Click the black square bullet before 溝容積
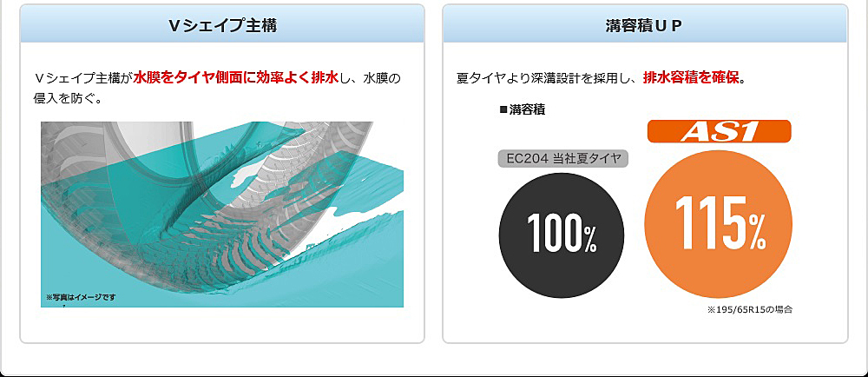 pyautogui.click(x=503, y=110)
